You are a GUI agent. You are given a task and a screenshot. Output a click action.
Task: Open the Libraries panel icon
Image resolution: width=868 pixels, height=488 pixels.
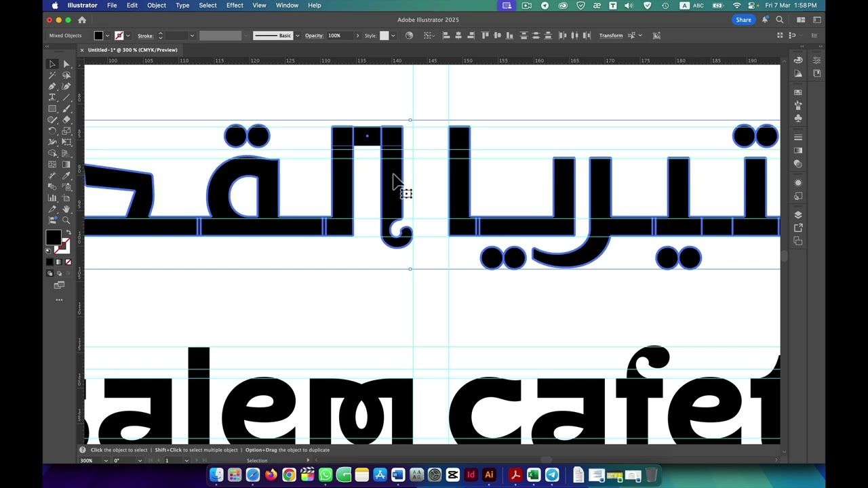pos(816,73)
